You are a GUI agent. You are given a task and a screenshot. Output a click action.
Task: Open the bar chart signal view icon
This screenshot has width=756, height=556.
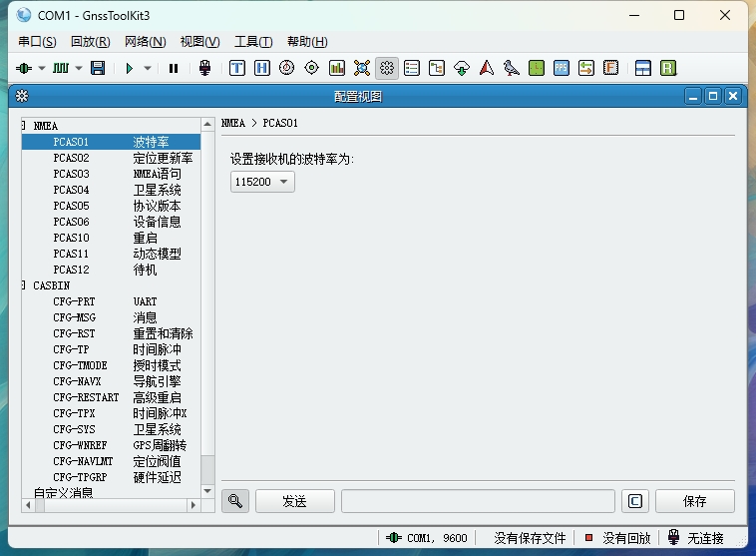point(337,68)
